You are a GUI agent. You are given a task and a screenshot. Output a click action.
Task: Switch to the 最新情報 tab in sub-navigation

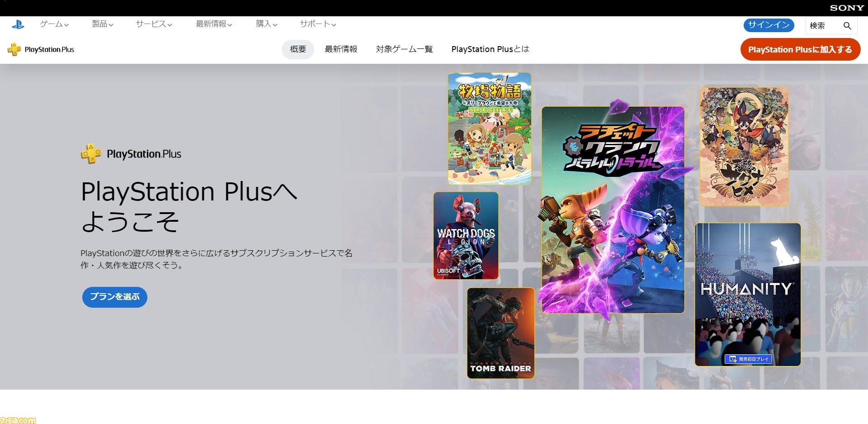tap(341, 49)
